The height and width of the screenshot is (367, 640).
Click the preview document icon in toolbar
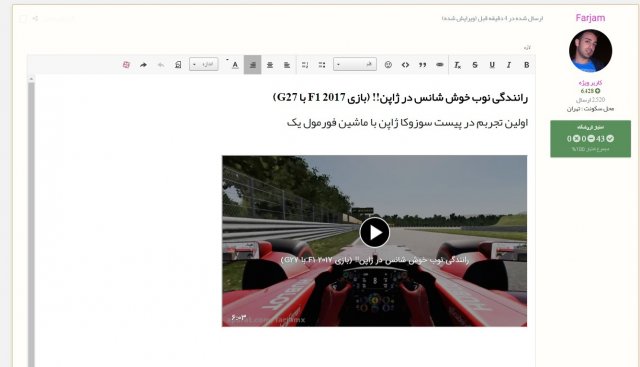click(178, 65)
